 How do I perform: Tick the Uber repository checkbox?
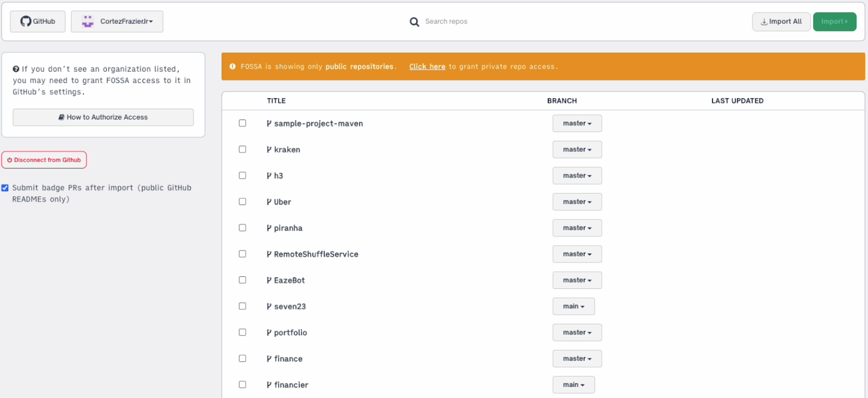(x=242, y=201)
